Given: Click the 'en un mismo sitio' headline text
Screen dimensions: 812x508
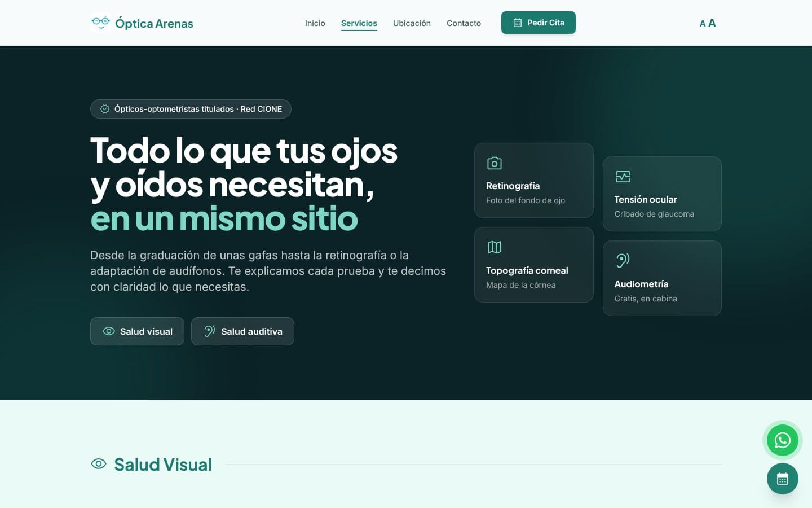Looking at the screenshot, I should click(224, 218).
